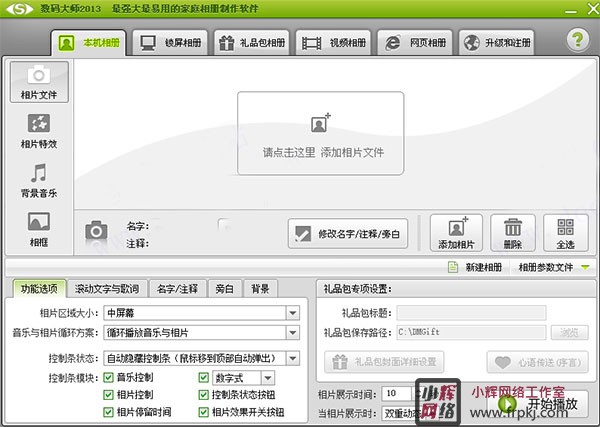Toggle the 相片效果开关按钮 checkbox
Viewport: 600px width, 427px height.
pyautogui.click(x=204, y=412)
